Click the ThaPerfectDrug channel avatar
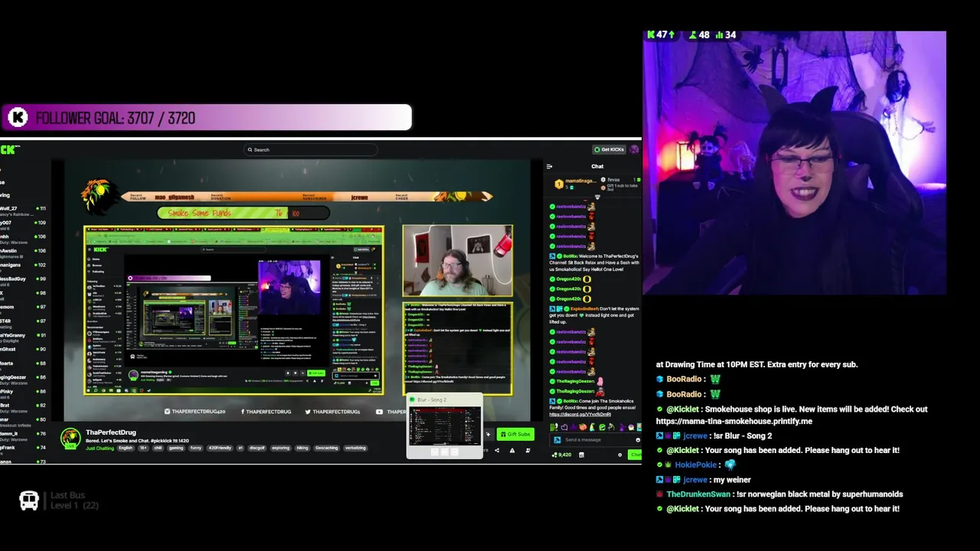980x551 pixels. 70,439
